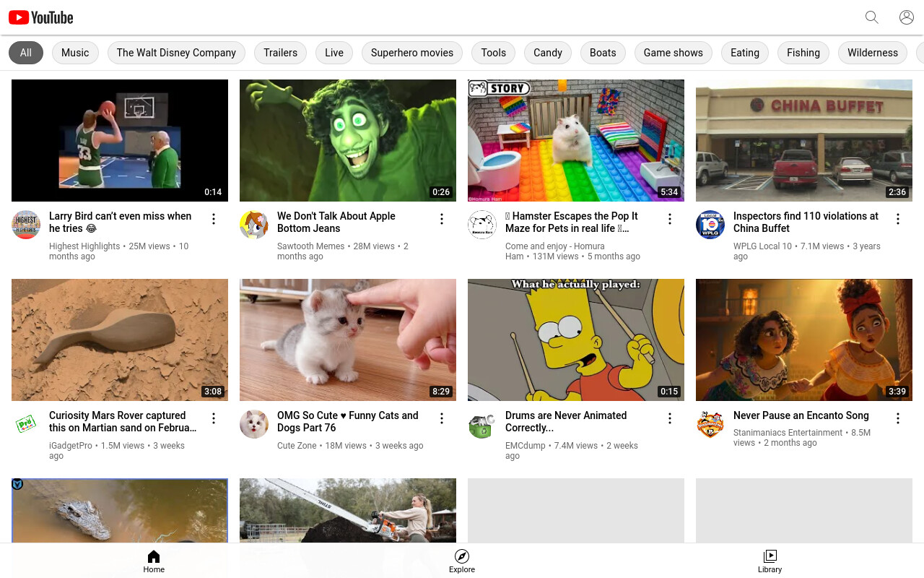The height and width of the screenshot is (578, 924).
Task: Open the account profile icon
Action: click(907, 17)
